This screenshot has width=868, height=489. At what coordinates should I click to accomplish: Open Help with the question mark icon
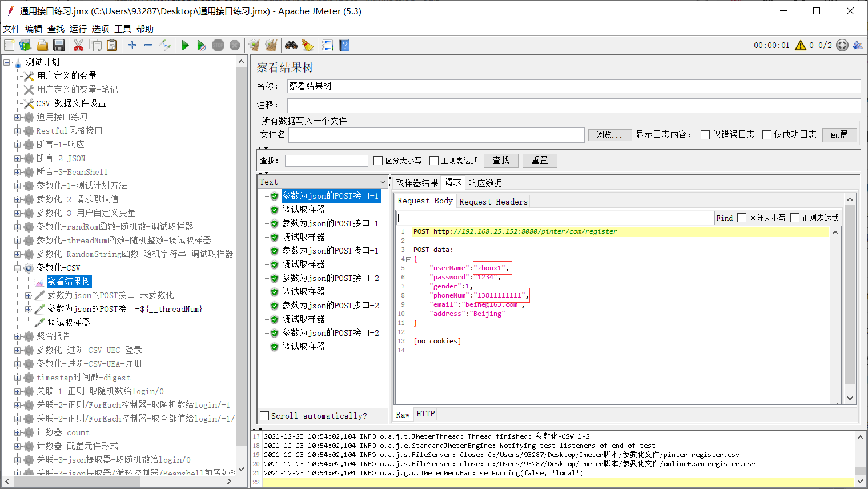click(x=344, y=45)
